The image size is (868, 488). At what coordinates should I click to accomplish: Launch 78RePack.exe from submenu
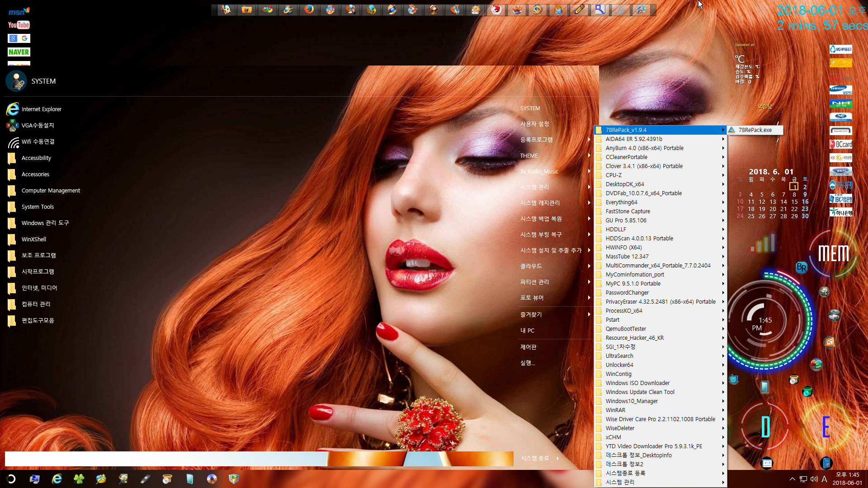(755, 130)
